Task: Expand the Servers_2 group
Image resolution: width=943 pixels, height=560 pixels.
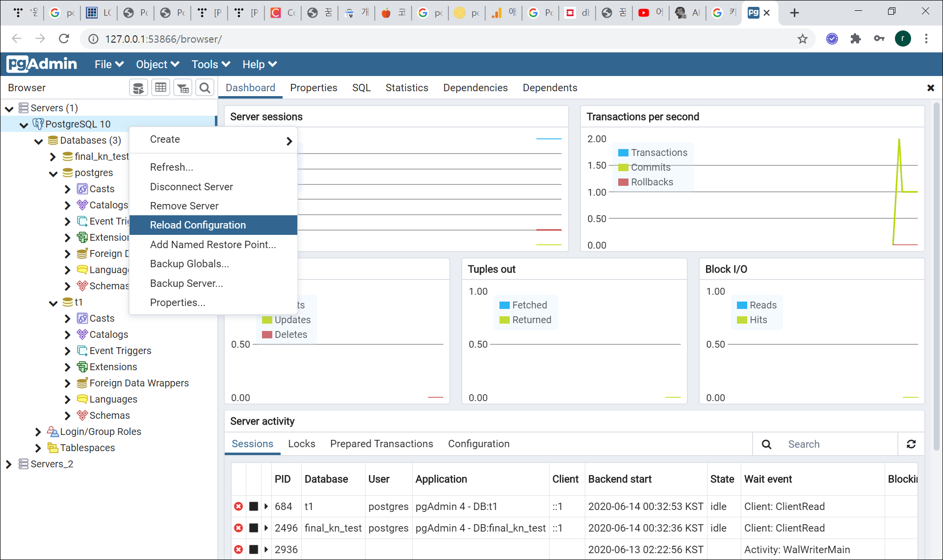Action: 9,464
